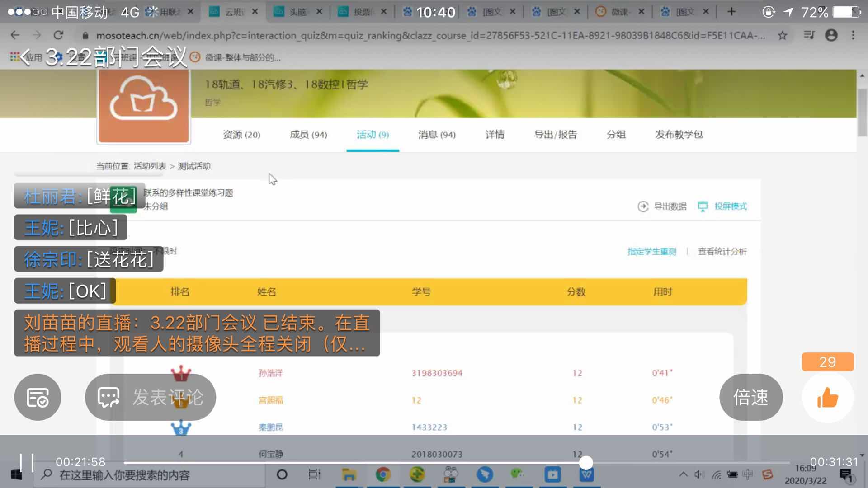
Task: Open the 导出/报告 tab
Action: click(x=555, y=135)
